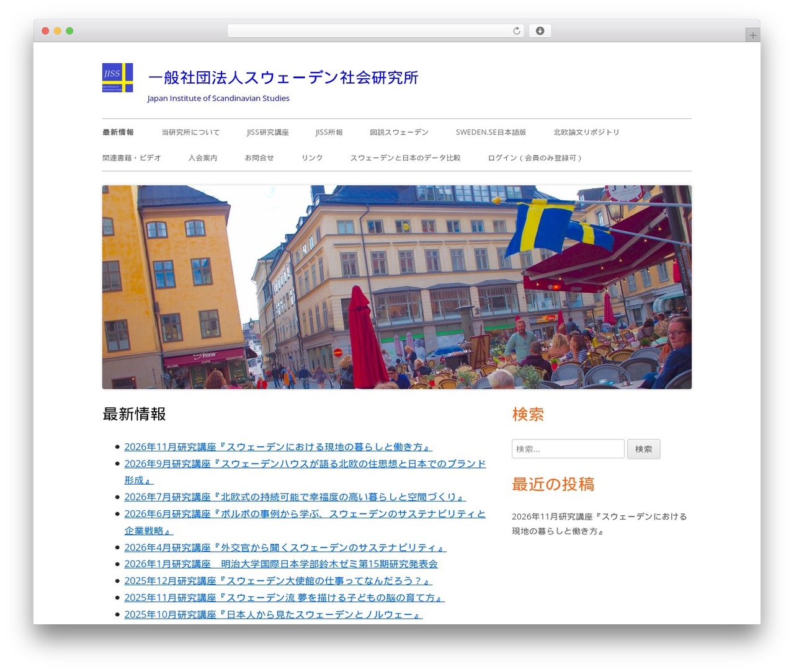Open the 図説スウェーデン menu item
Screen dimensions: 794x672
tap(399, 132)
